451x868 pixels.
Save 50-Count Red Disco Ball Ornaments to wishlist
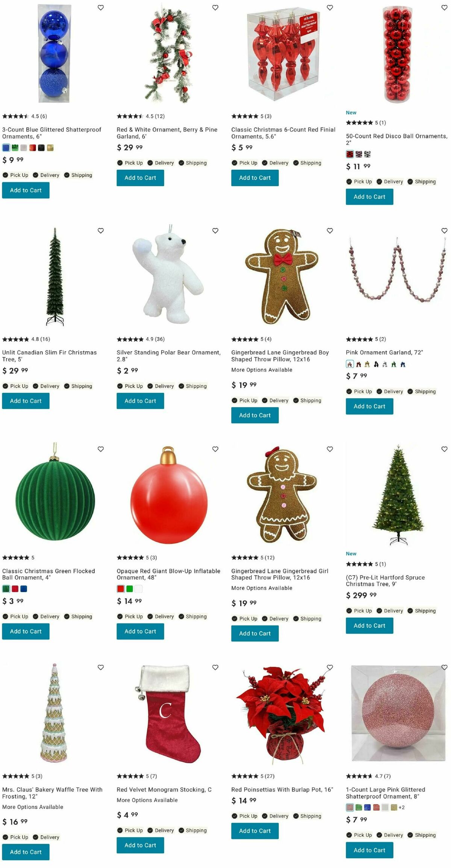click(444, 8)
